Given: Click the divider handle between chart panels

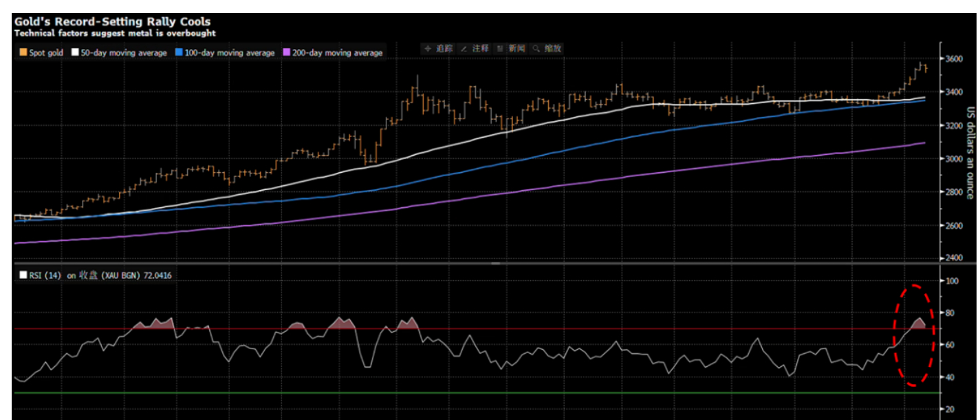Looking at the screenshot, I should tap(493, 264).
